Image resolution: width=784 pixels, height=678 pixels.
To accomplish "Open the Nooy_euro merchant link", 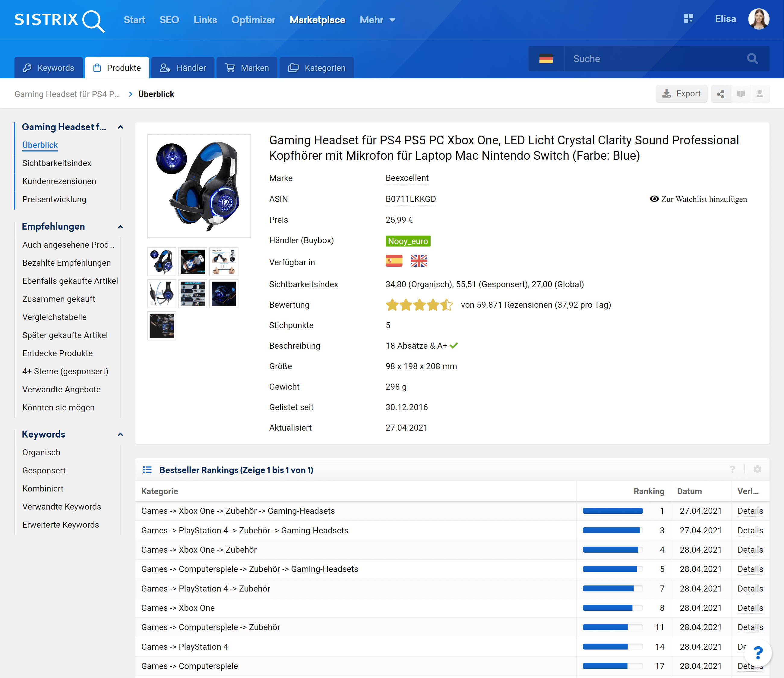I will click(x=408, y=241).
